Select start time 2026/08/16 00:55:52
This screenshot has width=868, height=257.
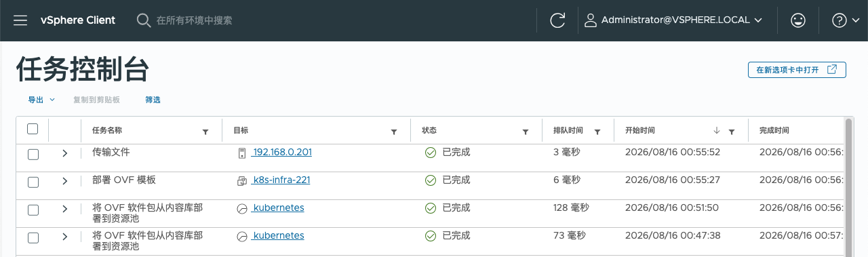coord(673,152)
